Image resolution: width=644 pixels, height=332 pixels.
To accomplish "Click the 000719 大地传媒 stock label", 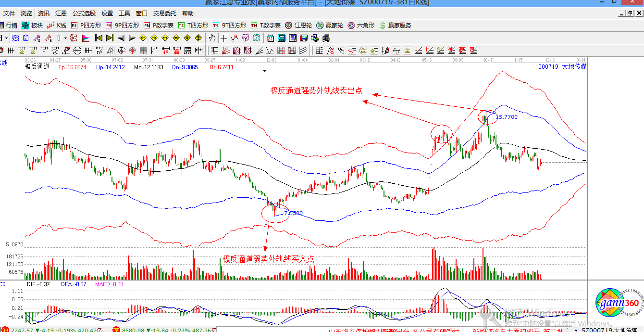I will [562, 67].
